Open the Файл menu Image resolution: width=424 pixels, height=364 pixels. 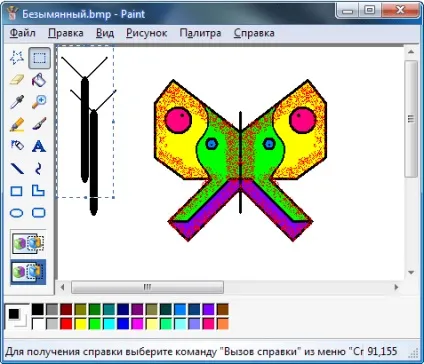[x=22, y=33]
